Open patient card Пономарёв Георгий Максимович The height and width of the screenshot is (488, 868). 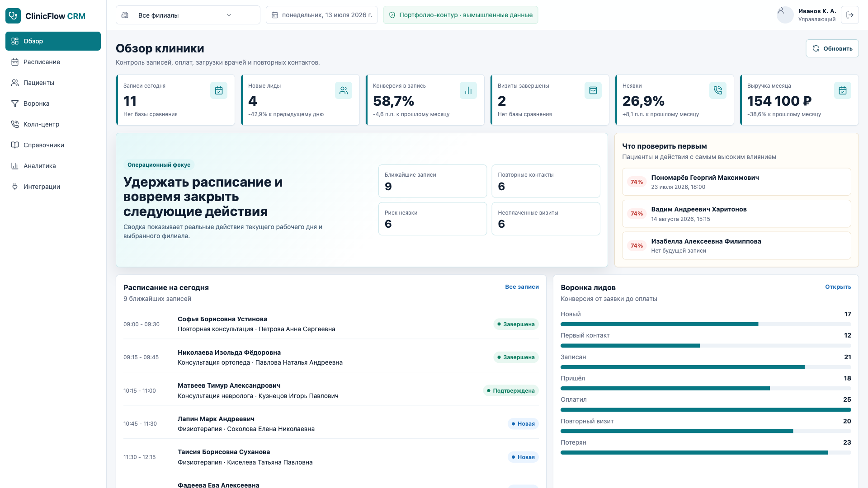click(736, 182)
